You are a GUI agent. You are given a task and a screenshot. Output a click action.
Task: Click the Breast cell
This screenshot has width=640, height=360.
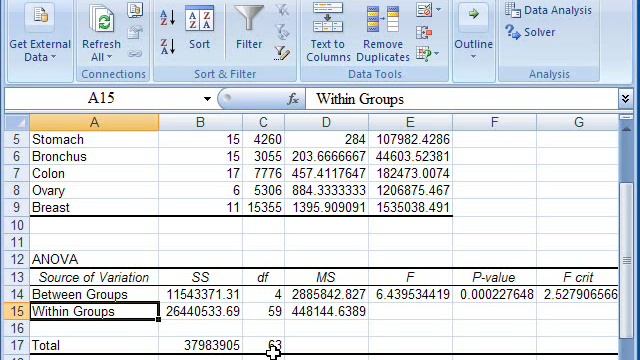point(94,207)
